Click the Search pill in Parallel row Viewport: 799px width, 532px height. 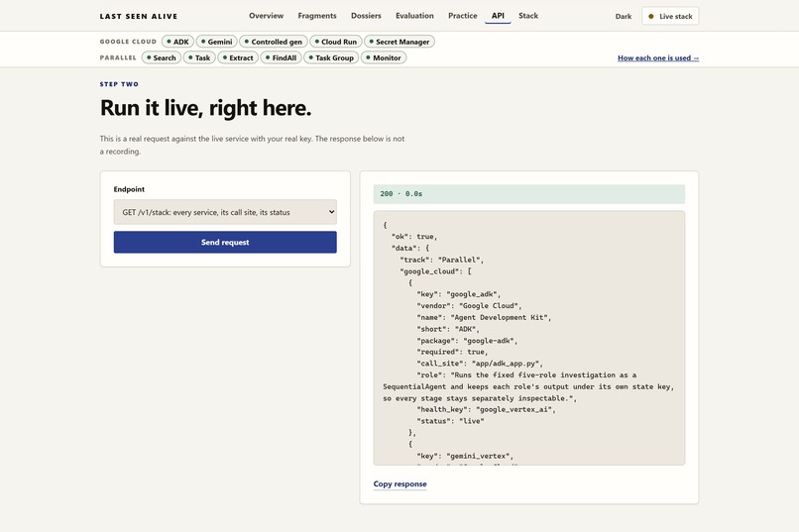click(x=162, y=57)
